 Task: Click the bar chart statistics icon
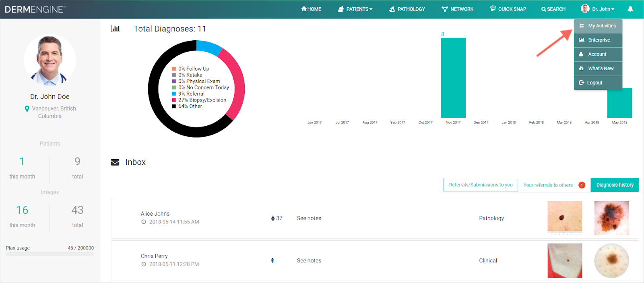point(116,29)
